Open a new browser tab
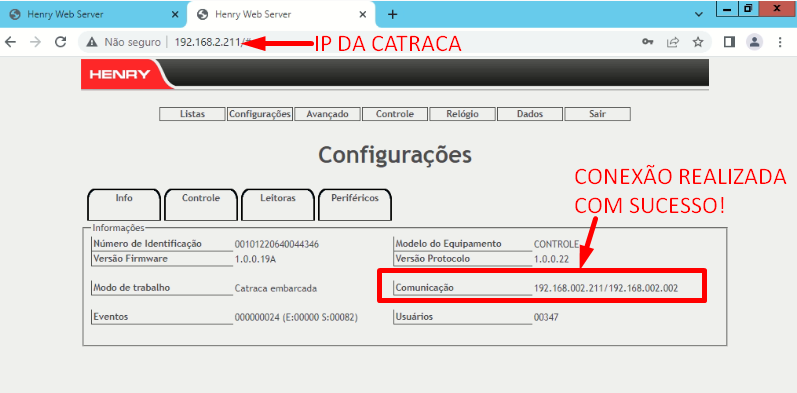797x393 pixels. 392,15
